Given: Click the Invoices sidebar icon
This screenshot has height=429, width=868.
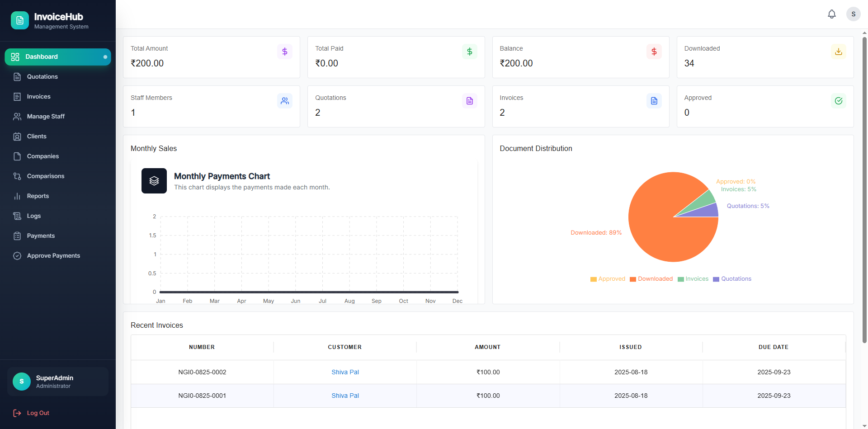Looking at the screenshot, I should point(17,96).
